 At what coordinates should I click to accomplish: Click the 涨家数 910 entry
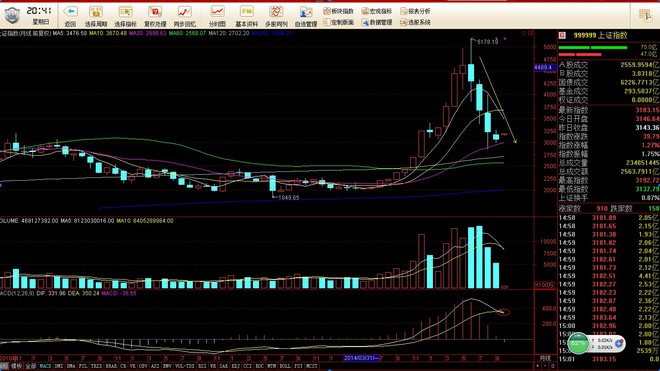[x=583, y=209]
